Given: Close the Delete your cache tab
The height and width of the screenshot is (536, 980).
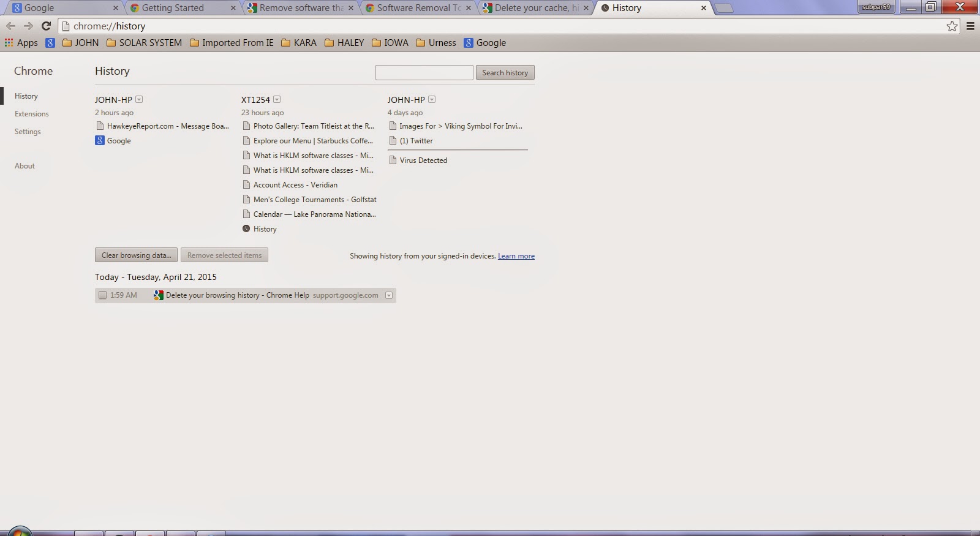Looking at the screenshot, I should pyautogui.click(x=586, y=8).
